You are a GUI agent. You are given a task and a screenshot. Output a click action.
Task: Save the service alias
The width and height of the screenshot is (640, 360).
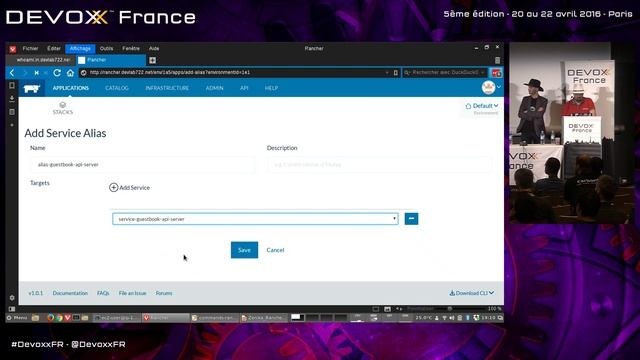coord(244,250)
